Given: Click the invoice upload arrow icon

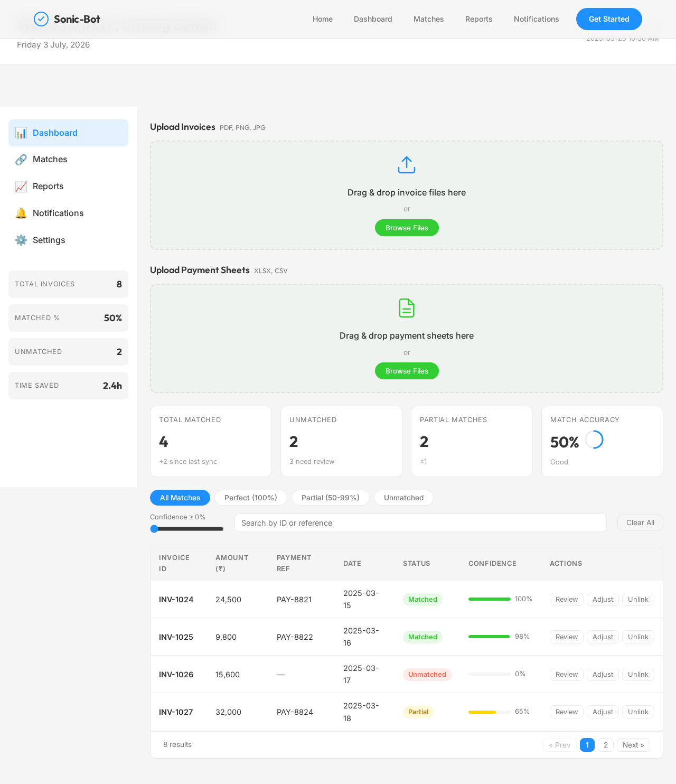Looking at the screenshot, I should [407, 165].
